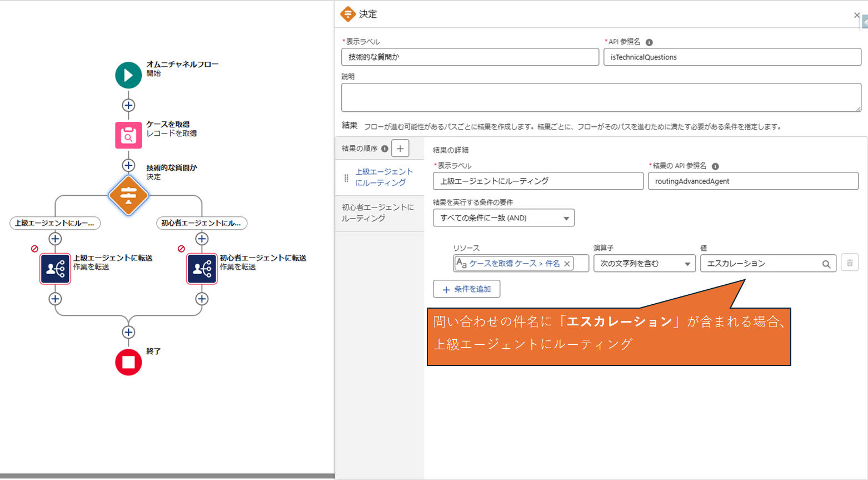Add element under 上級エージェントにルー... branch label
The width and height of the screenshot is (868, 480).
55,239
